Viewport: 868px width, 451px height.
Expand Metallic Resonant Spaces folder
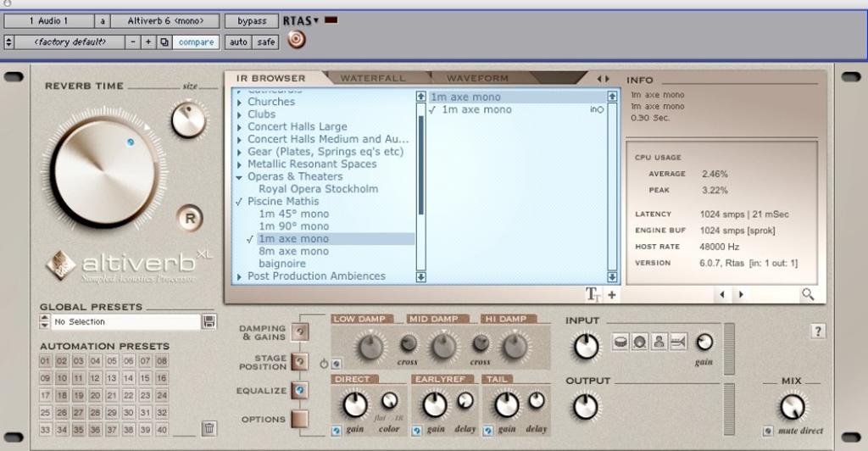tap(239, 165)
